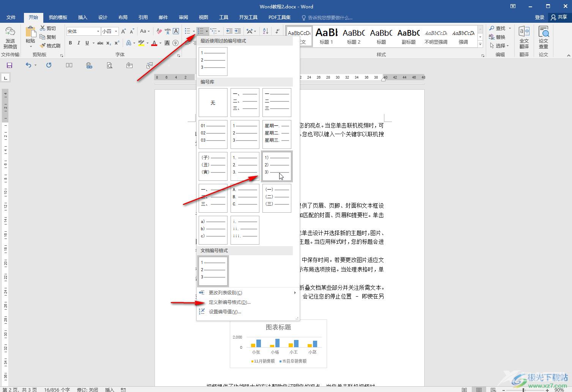Switch to the References (引用) tab
The height and width of the screenshot is (392, 572).
pyautogui.click(x=143, y=17)
